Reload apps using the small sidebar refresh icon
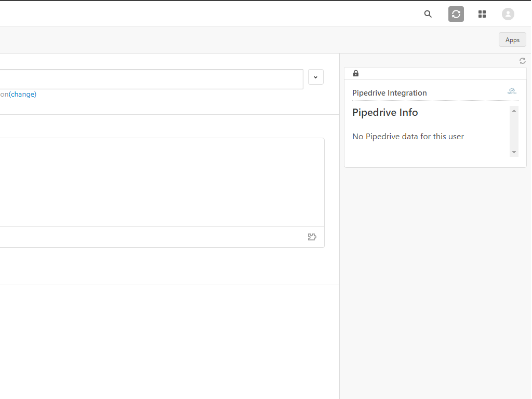This screenshot has width=532, height=399. (523, 61)
